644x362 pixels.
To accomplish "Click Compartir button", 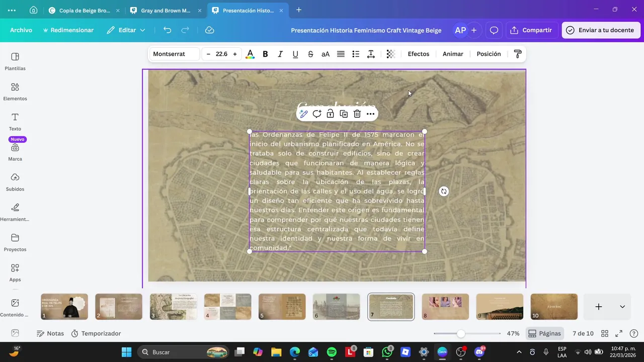I will point(532,30).
